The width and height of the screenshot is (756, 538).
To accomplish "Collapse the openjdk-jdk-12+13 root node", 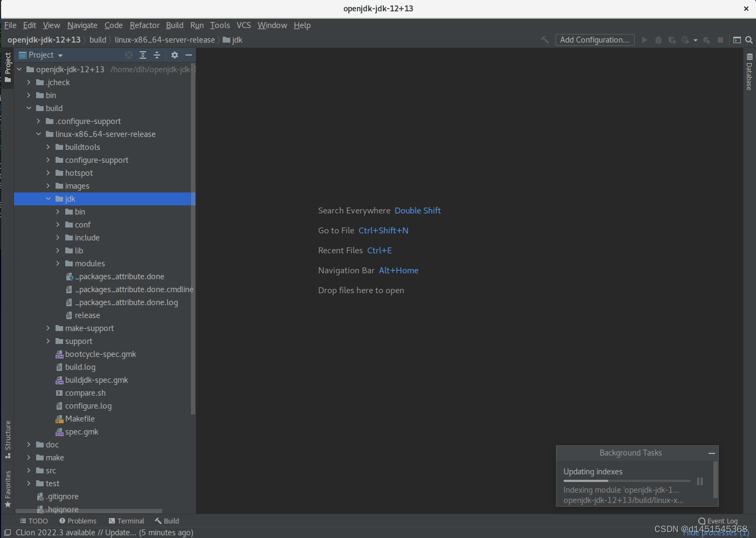I will [x=19, y=70].
